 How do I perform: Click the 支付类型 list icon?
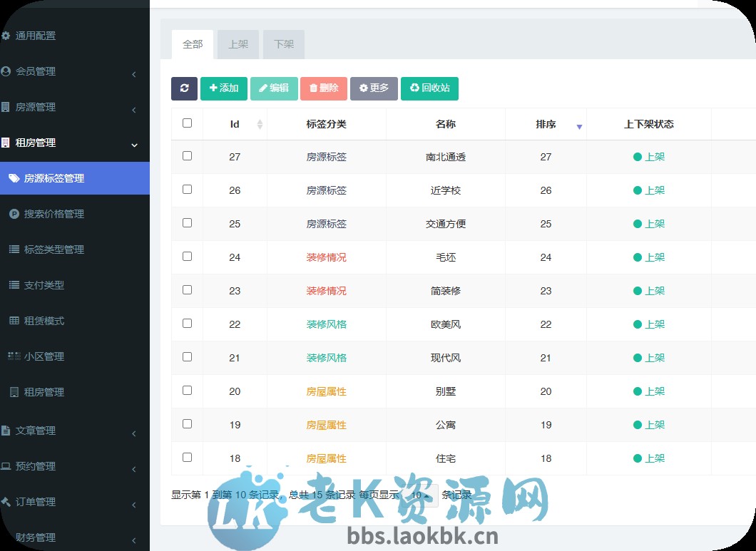pyautogui.click(x=16, y=284)
